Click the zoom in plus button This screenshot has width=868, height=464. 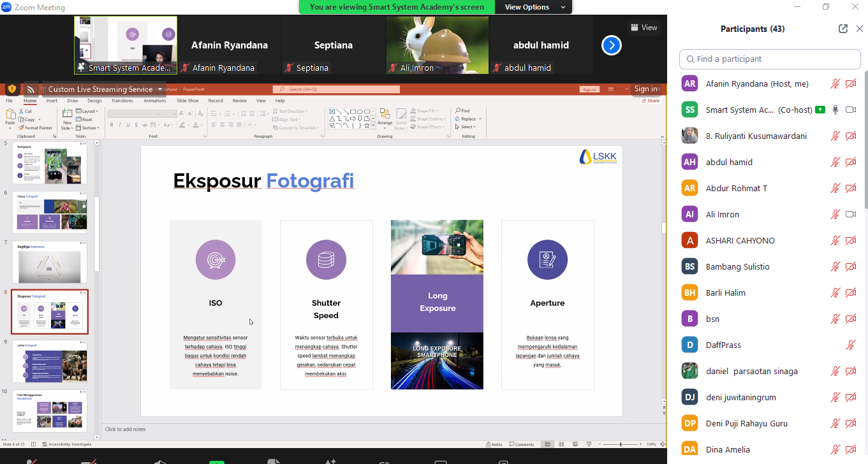click(639, 444)
